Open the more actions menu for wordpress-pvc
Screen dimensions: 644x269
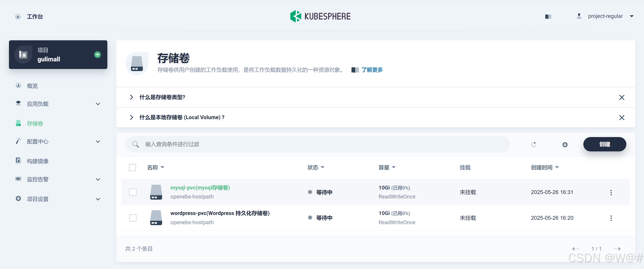[x=611, y=218]
